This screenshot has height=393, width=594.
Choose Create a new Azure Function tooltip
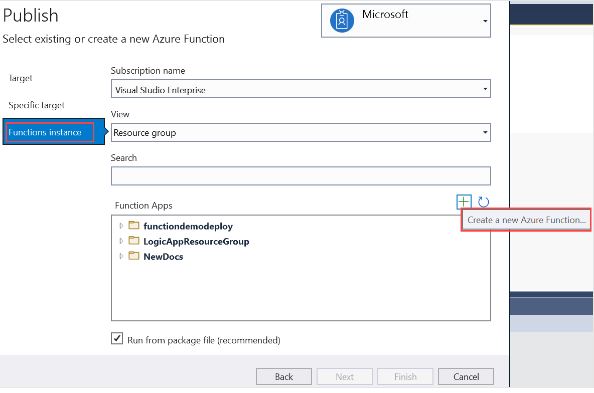tap(526, 220)
